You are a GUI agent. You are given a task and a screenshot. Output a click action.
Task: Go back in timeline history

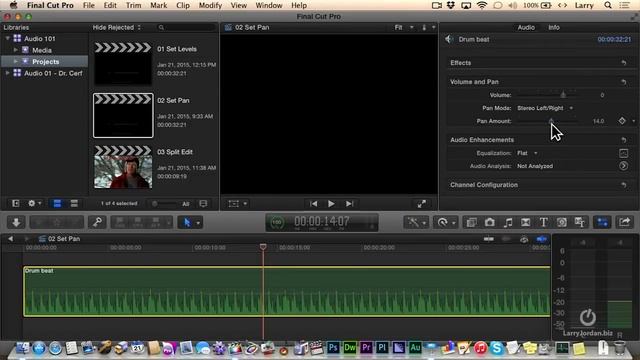11,239
